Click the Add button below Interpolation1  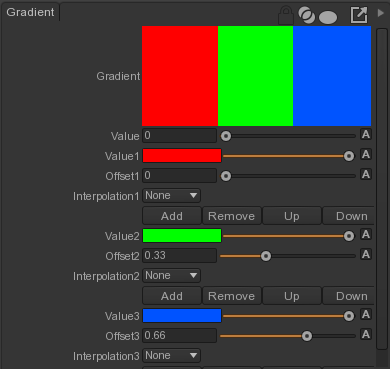(172, 216)
